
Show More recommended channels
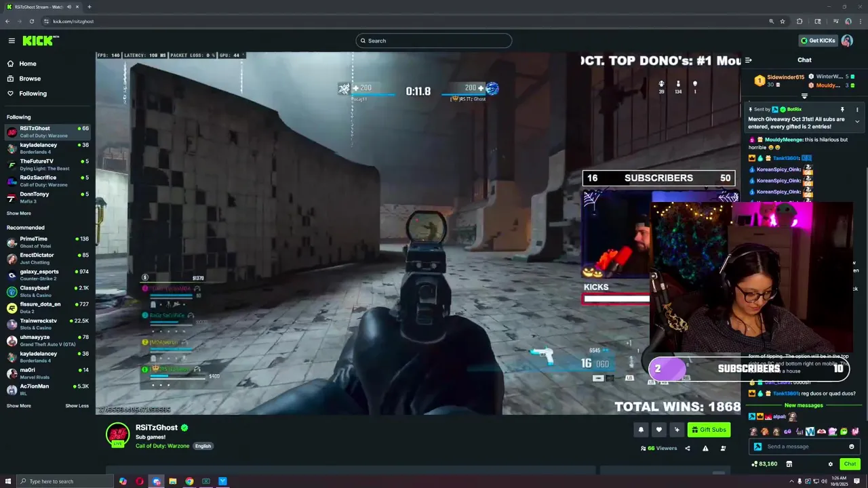click(19, 406)
